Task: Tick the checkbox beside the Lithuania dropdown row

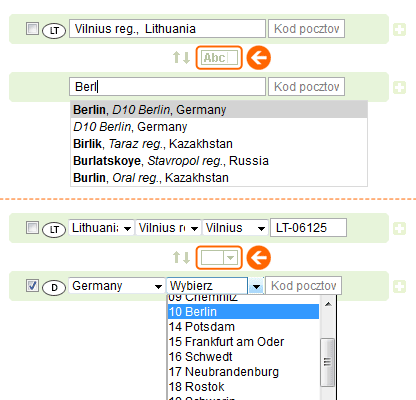Action: 32,228
